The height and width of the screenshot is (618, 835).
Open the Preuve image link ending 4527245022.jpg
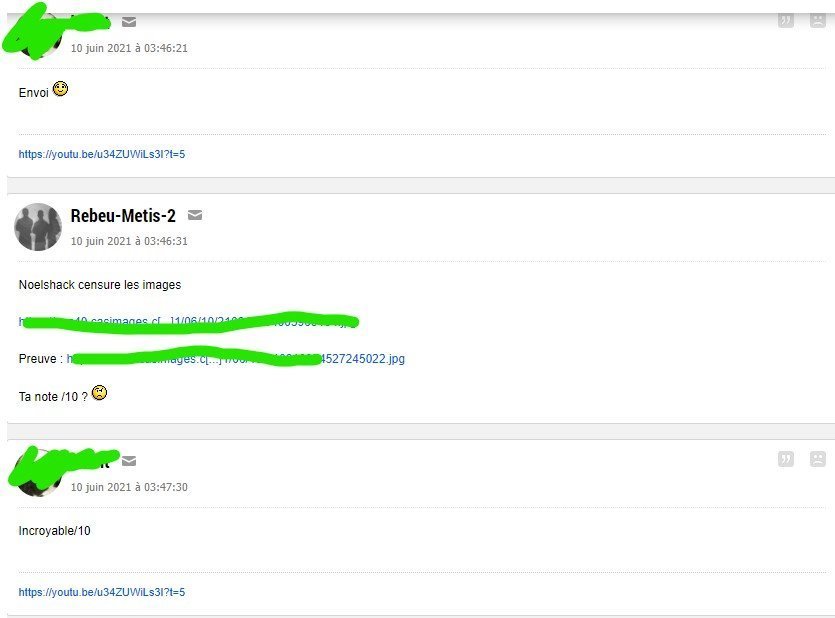[235, 359]
